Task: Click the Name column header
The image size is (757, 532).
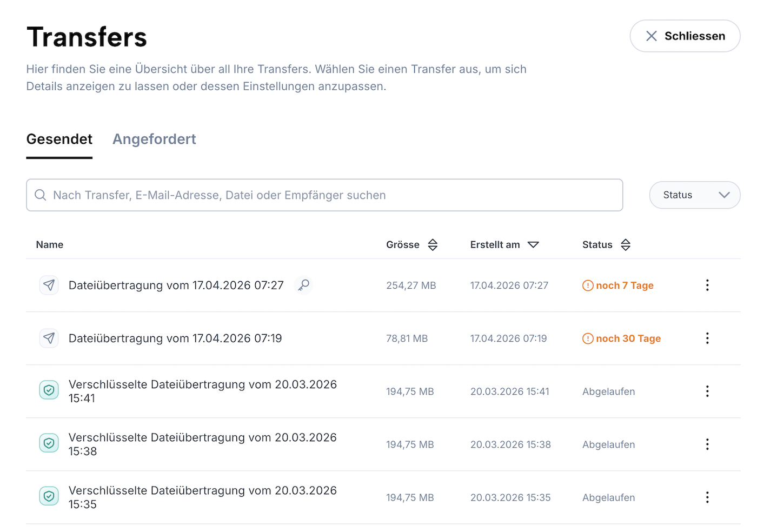Action: [50, 244]
